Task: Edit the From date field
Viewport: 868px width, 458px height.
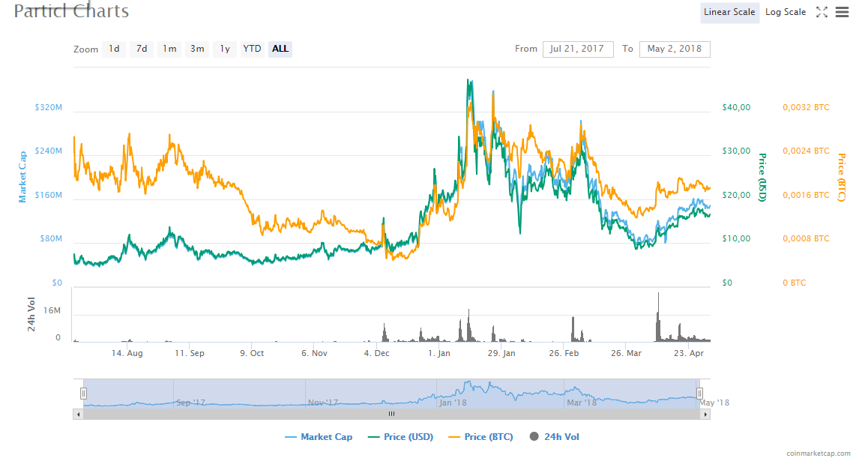Action: [x=578, y=49]
